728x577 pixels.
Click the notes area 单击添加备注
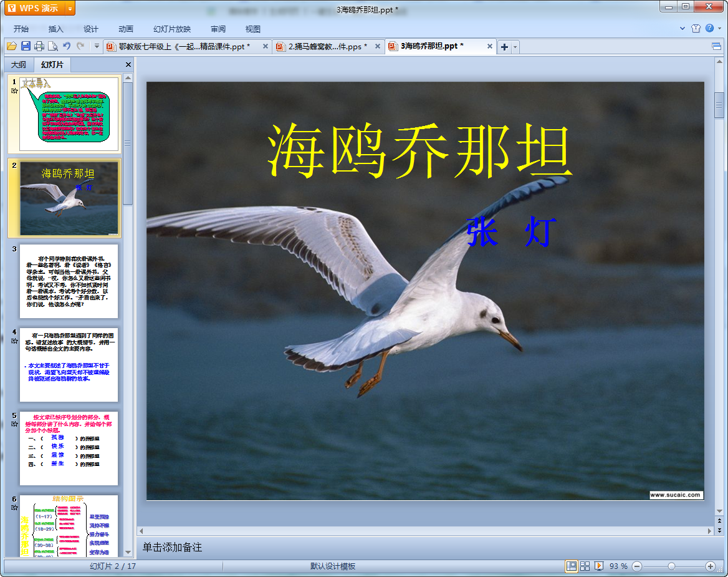172,547
